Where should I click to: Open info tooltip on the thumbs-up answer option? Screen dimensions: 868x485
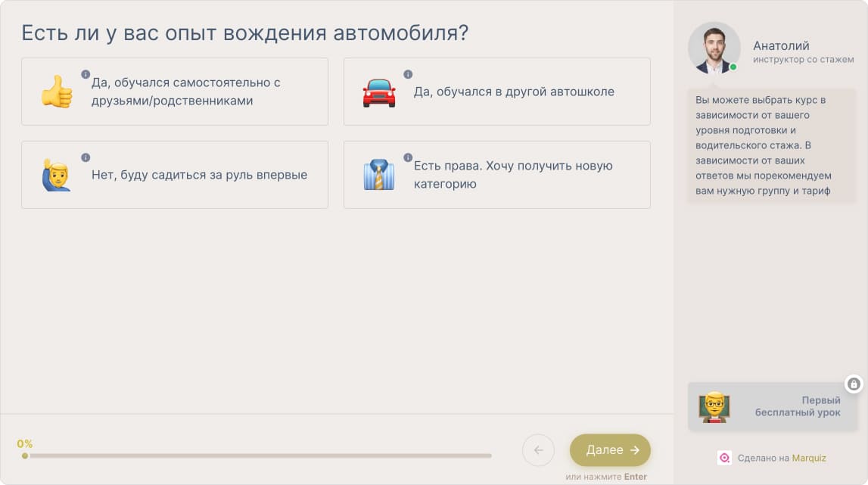click(x=86, y=73)
